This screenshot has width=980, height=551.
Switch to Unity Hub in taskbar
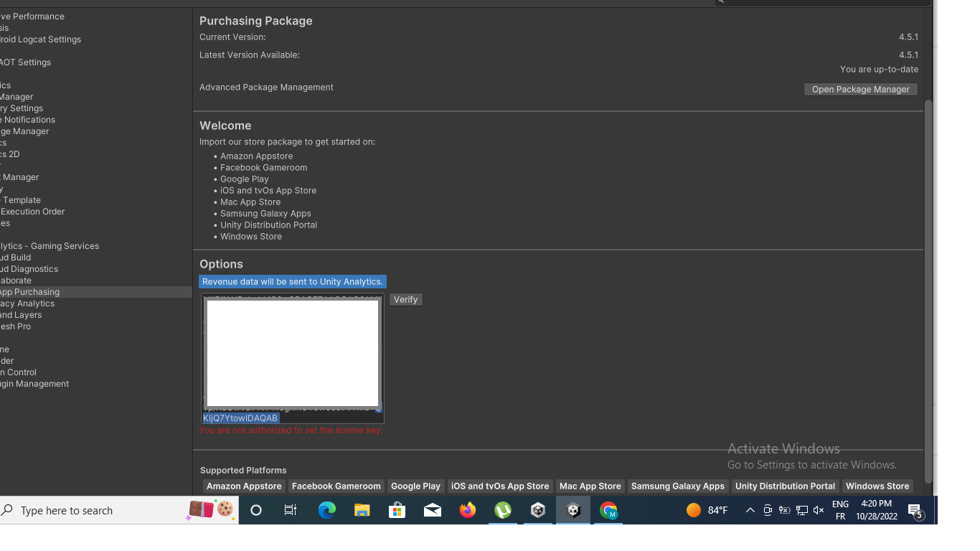click(x=538, y=510)
